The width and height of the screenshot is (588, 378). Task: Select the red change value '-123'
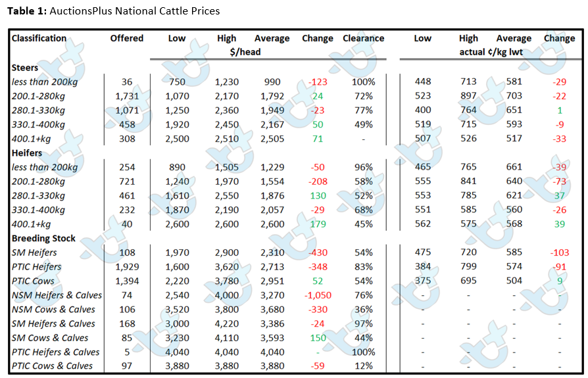(318, 82)
